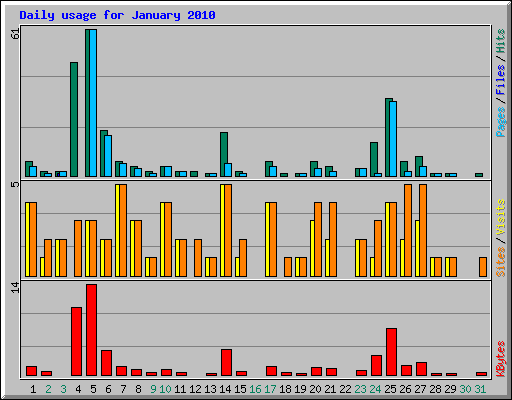Click the yellow visits bar for day 14
This screenshot has height=400, width=512.
pos(222,230)
